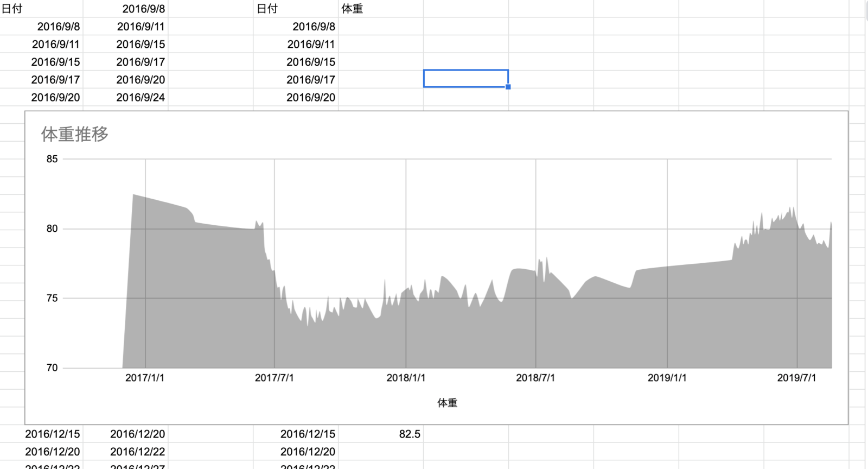Click the 2018/7/1 x-axis label
Viewport: 868px width, 469px height.
[535, 378]
